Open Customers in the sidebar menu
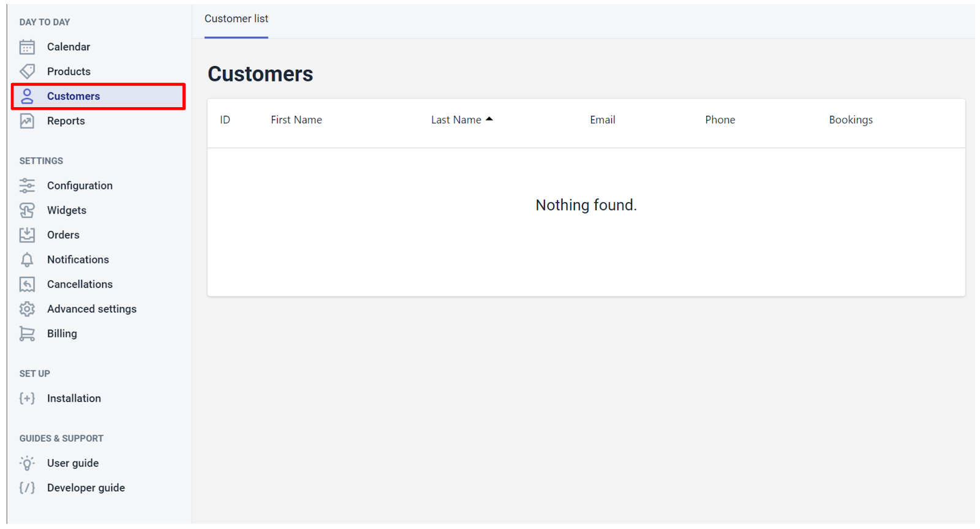 coord(73,96)
